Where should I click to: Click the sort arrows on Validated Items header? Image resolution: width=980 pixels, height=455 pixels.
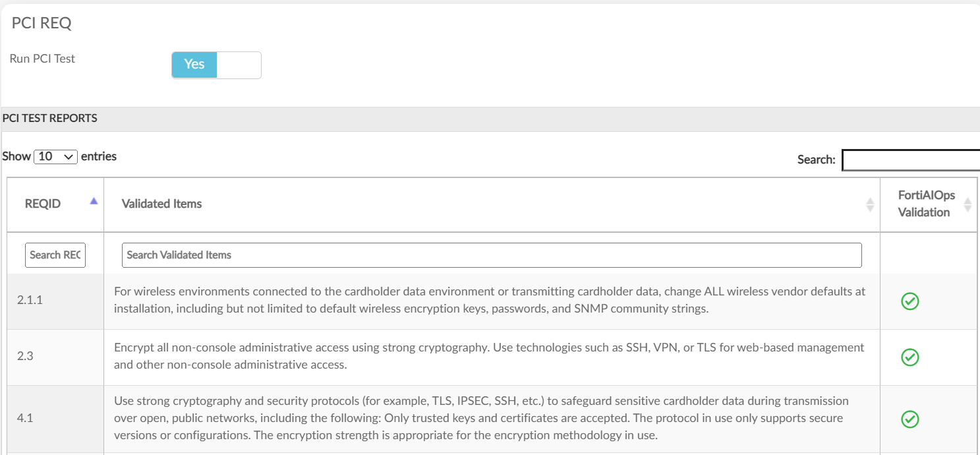(870, 204)
